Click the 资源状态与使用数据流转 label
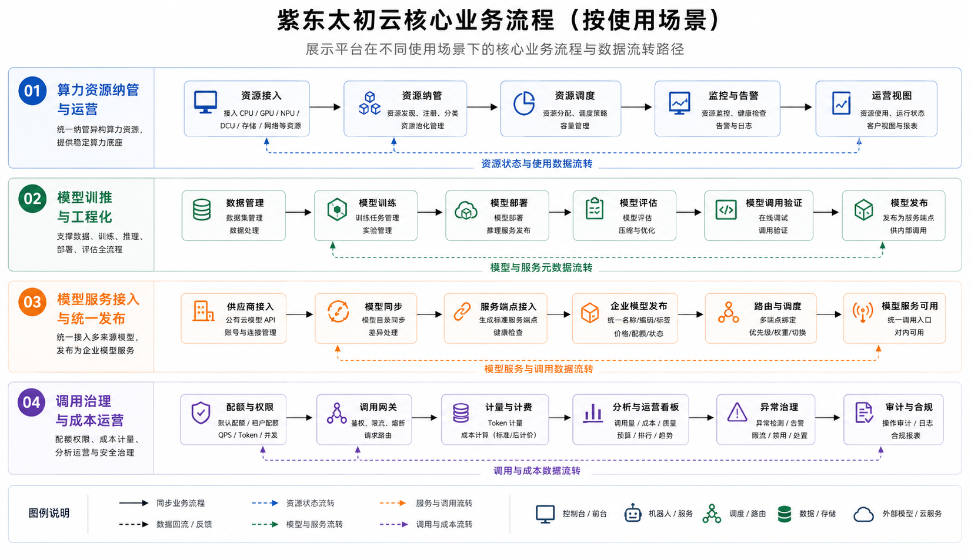Viewport: 971px width, 560px height. [536, 164]
